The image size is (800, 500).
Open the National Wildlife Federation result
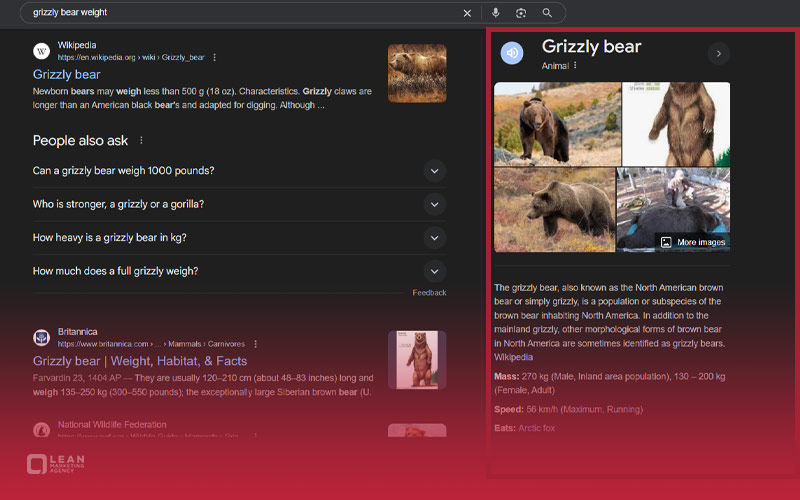click(x=112, y=424)
